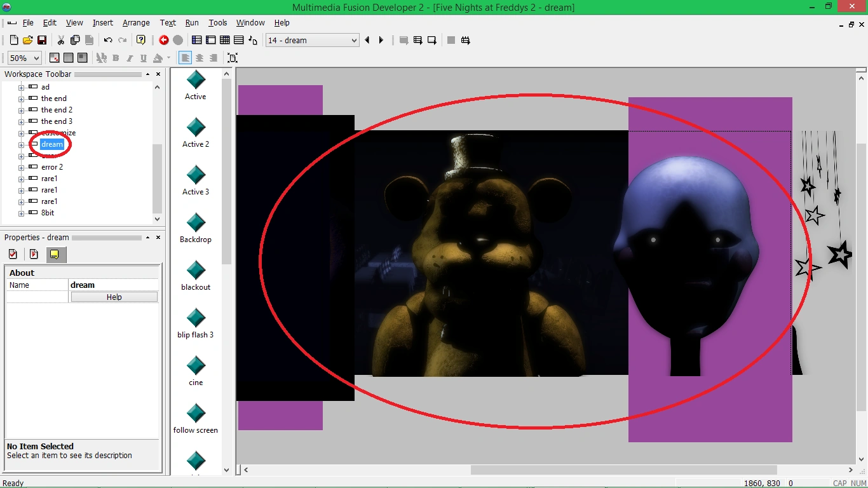Go to the previous frame arrow
The height and width of the screenshot is (488, 868).
367,40
